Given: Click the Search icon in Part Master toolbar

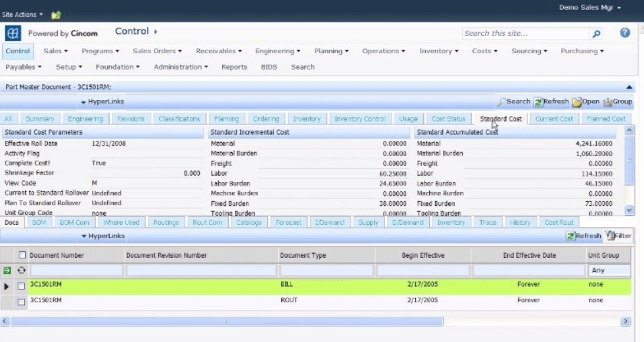Looking at the screenshot, I should pyautogui.click(x=501, y=101).
